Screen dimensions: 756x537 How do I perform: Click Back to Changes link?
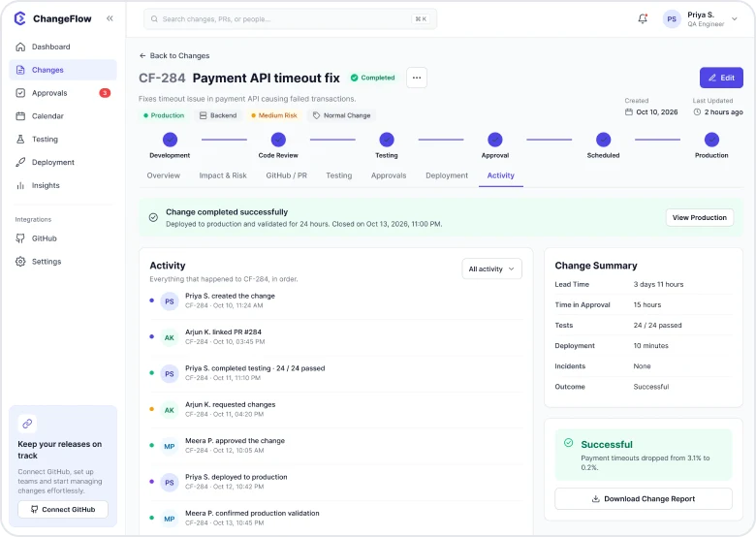[x=174, y=56]
